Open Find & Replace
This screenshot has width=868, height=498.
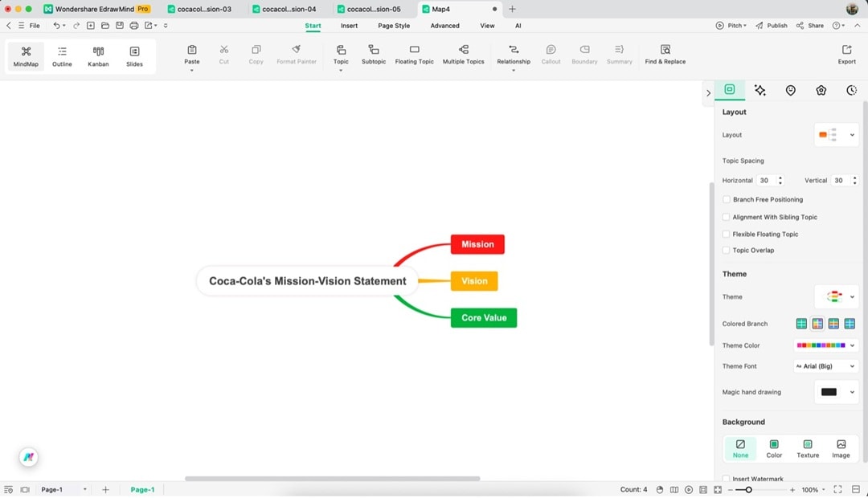coord(665,55)
